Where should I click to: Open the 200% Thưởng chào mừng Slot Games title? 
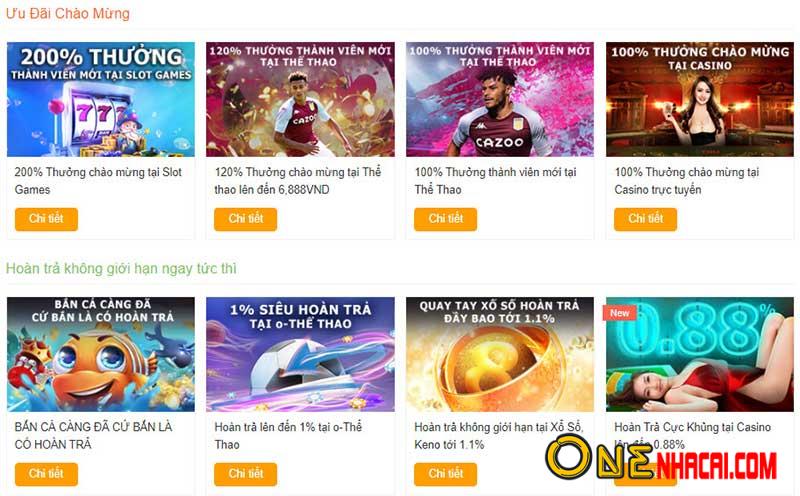[98, 181]
